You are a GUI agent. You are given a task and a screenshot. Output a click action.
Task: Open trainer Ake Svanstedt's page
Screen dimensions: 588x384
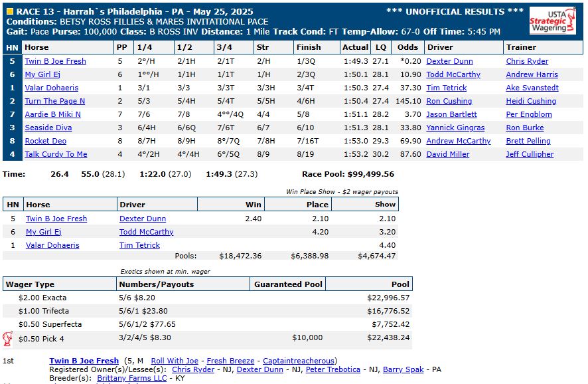tap(532, 88)
